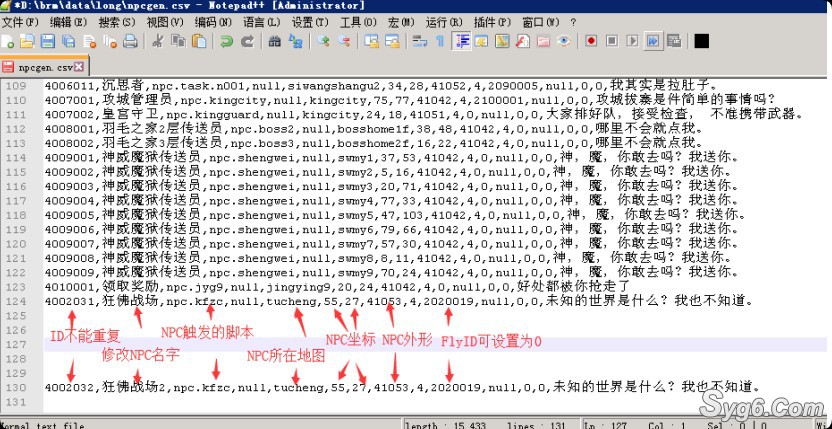Open the 设置(T) menu
The height and width of the screenshot is (429, 832).
coord(310,22)
